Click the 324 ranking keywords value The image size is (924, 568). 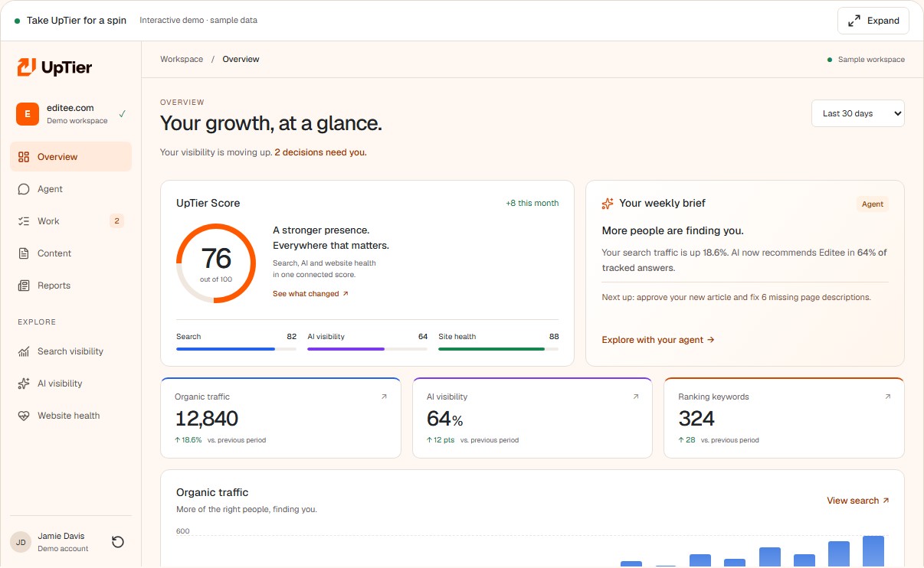tap(696, 419)
